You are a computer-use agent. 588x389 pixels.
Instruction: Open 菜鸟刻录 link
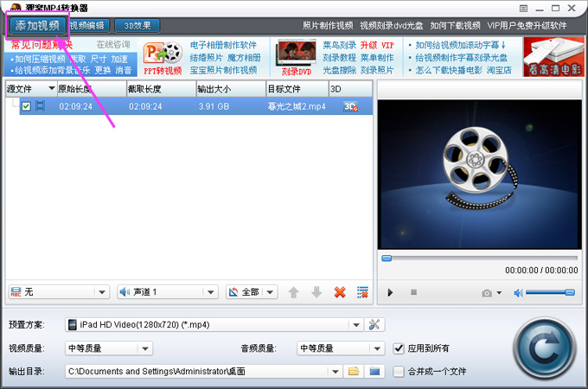click(x=339, y=45)
